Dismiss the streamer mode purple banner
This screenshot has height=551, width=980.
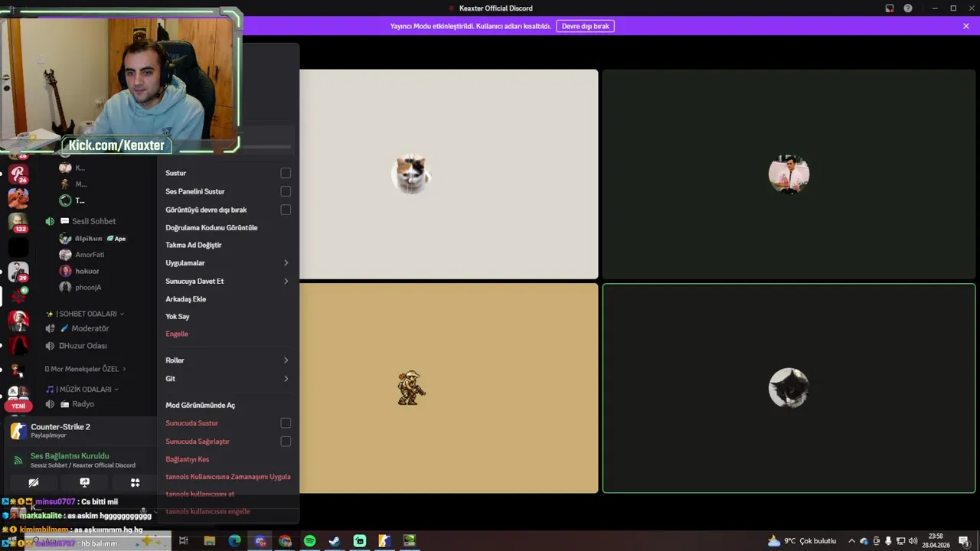[x=966, y=26]
